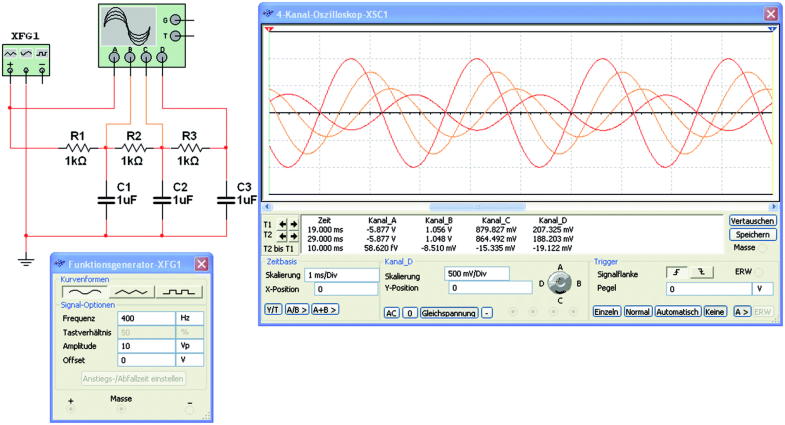Click the A > trigger source button
This screenshot has width=785, height=425.
coord(741,312)
